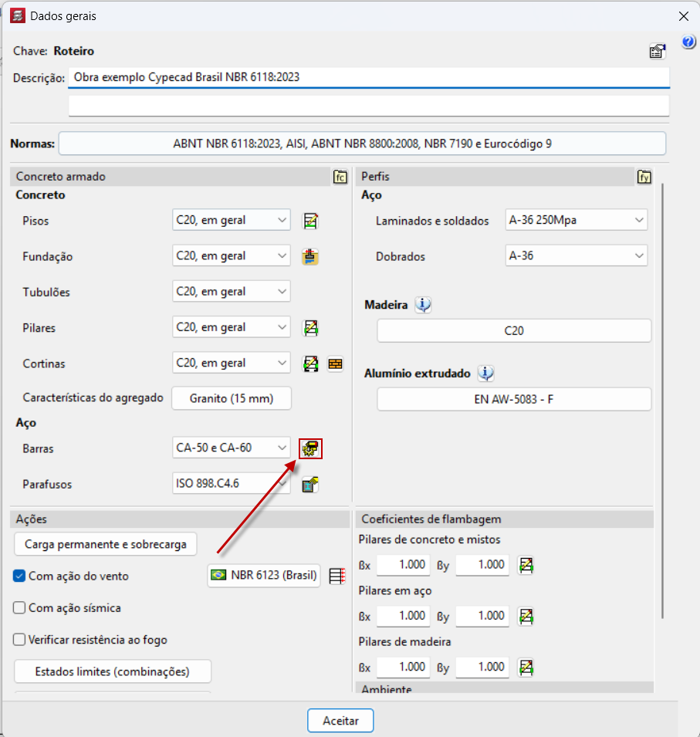Screen dimensions: 700x737
Task: Click the buckling icon for Pilares em aço
Action: (526, 616)
